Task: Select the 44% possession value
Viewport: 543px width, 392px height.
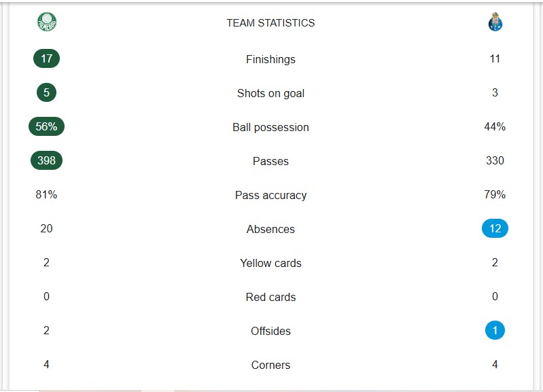Action: pyautogui.click(x=495, y=127)
